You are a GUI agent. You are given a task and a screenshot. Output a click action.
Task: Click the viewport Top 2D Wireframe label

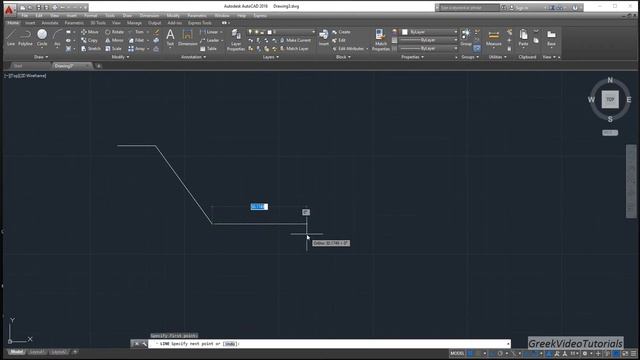pos(25,76)
